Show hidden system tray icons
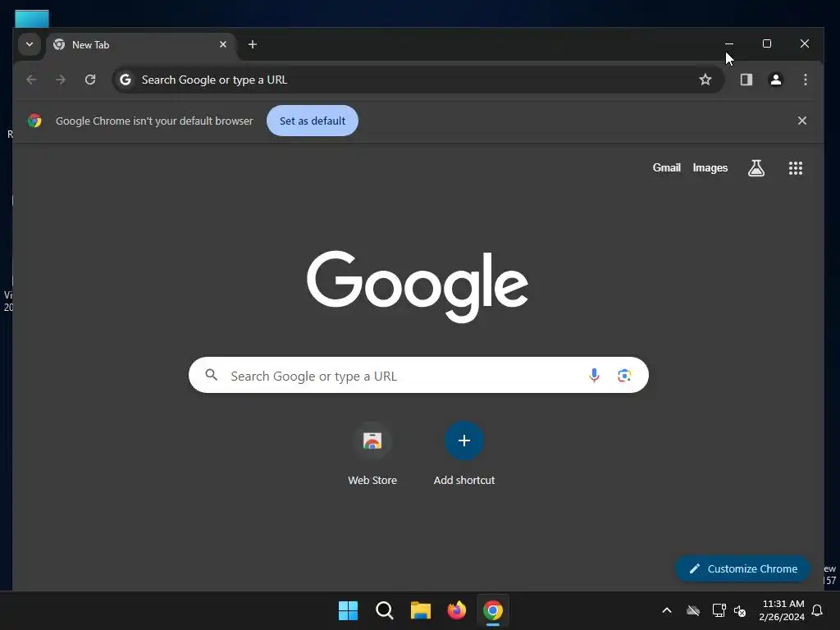 pos(667,610)
